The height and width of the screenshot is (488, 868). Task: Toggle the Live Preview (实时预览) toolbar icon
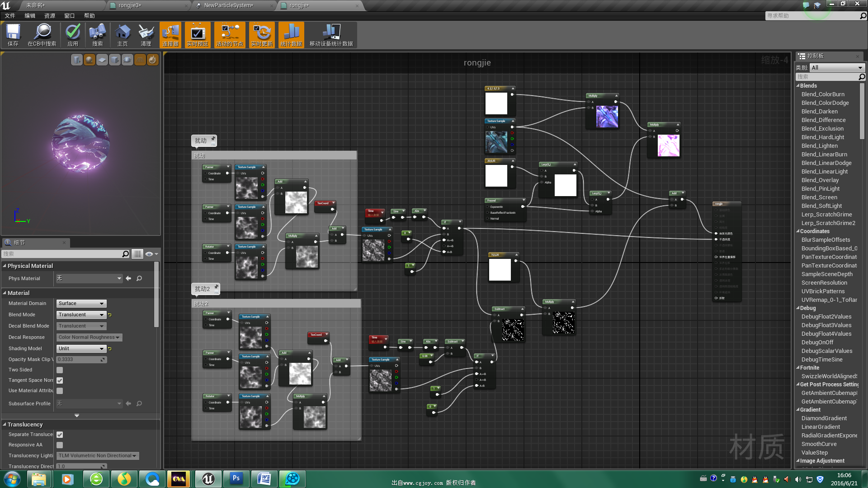coord(198,35)
